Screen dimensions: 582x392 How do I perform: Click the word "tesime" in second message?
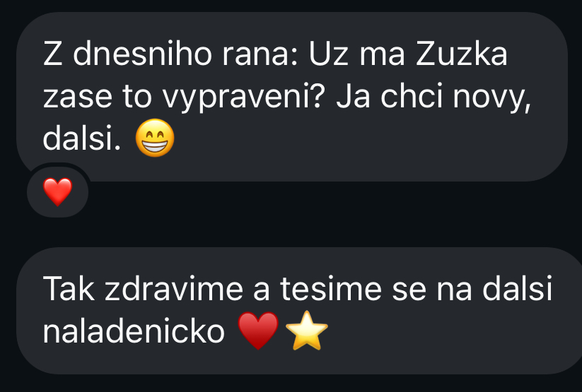coord(331,289)
